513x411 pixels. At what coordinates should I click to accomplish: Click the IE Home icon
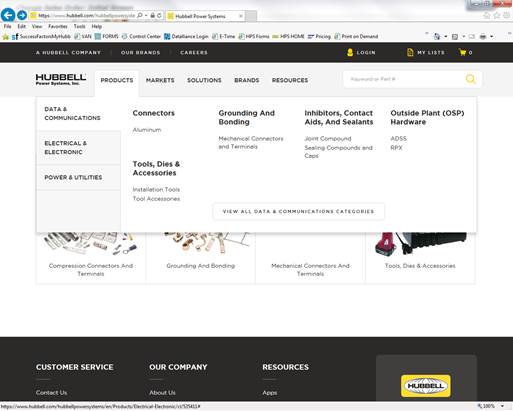click(x=487, y=15)
